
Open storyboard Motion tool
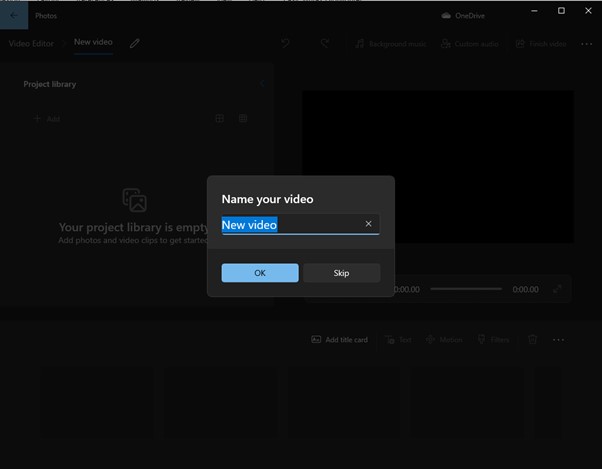[x=444, y=340]
